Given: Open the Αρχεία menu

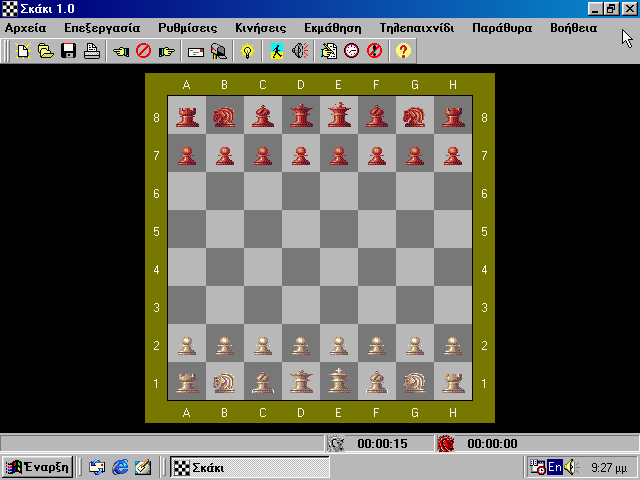Looking at the screenshot, I should click(x=25, y=28).
